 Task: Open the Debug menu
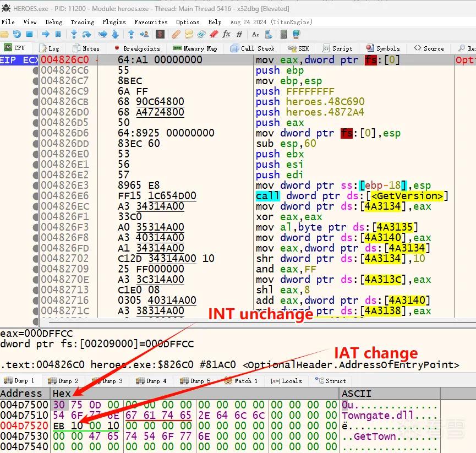(x=54, y=22)
